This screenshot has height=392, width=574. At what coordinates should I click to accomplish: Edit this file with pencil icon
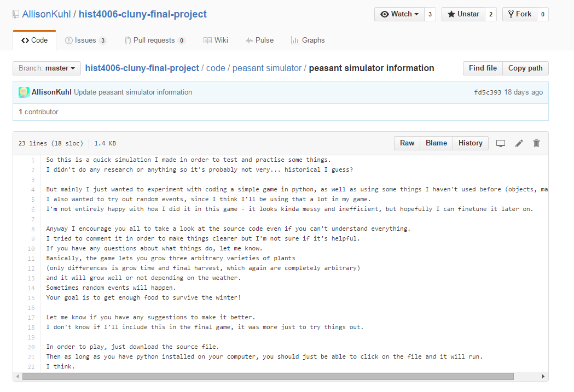[519, 143]
